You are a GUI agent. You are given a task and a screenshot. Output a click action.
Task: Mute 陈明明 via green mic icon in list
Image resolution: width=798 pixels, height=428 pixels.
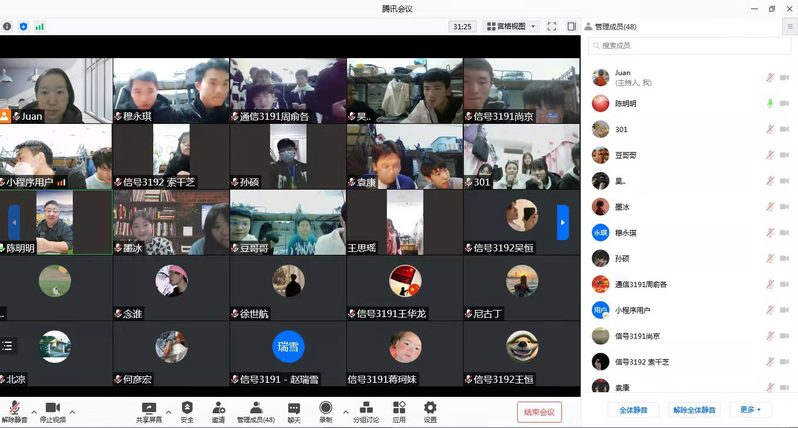coord(770,103)
